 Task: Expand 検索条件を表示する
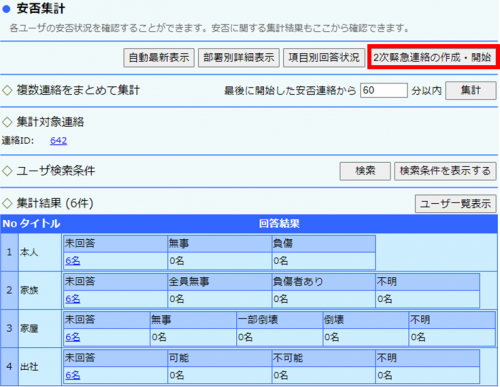coord(445,171)
